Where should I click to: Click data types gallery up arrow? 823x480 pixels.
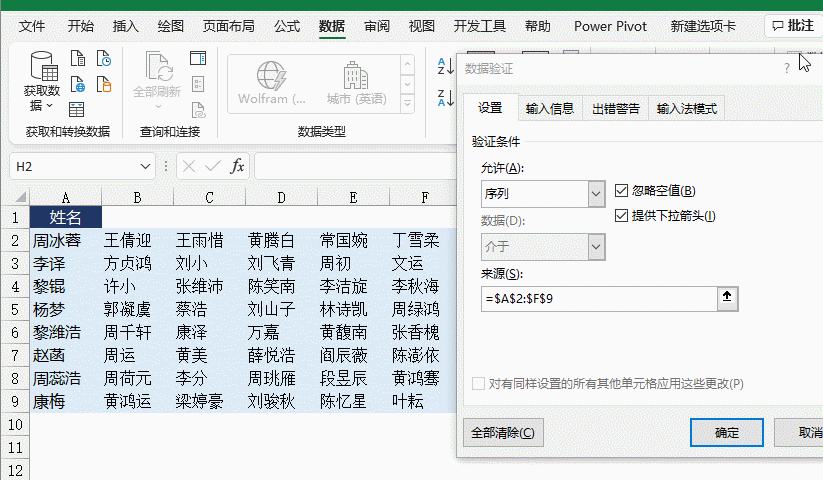pos(407,65)
